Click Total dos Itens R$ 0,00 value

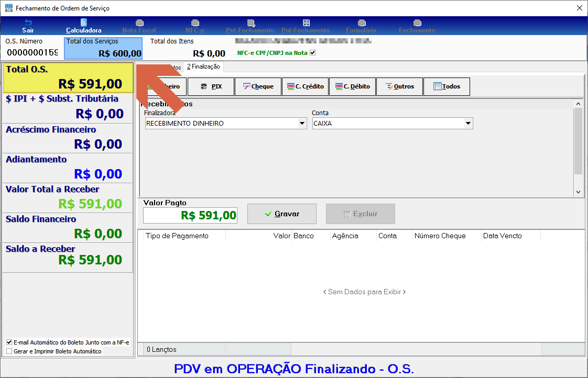point(209,53)
